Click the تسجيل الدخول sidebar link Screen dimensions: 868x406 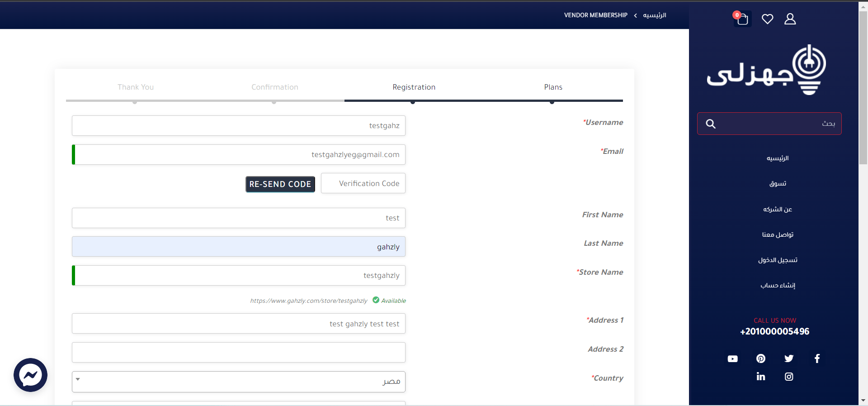[778, 260]
